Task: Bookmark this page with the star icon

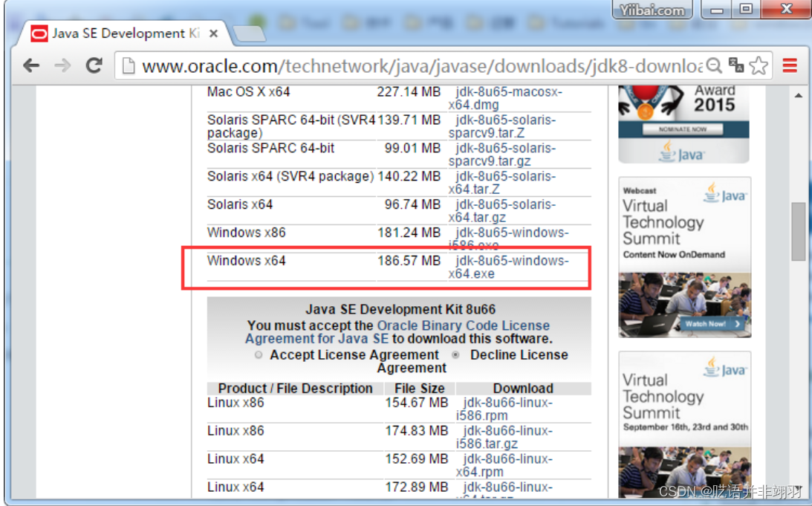Action: [759, 66]
